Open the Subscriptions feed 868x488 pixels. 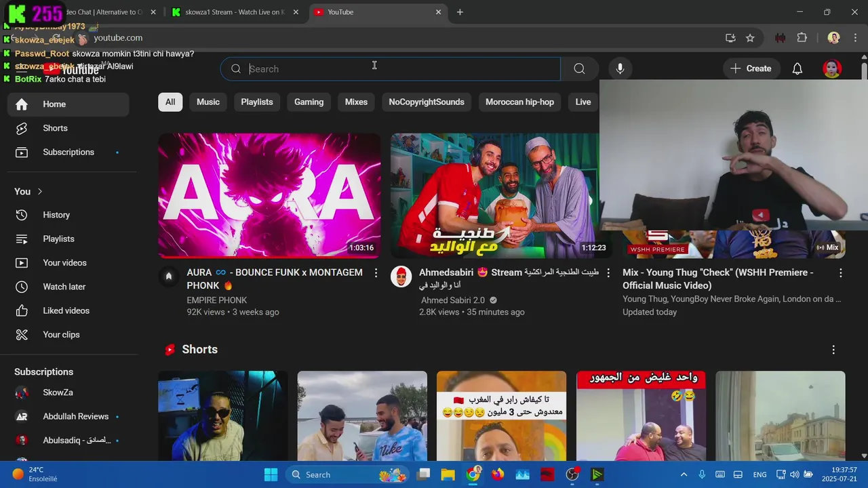pos(68,152)
